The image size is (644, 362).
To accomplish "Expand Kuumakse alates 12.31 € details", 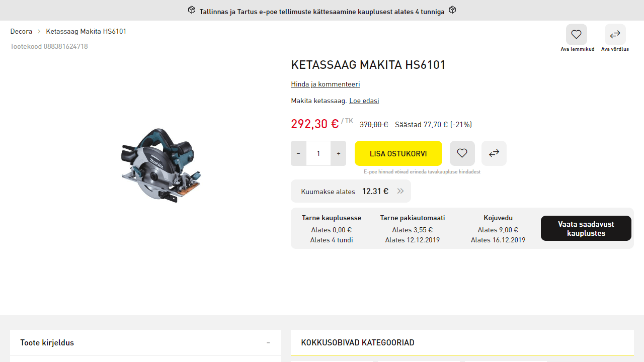I will (x=351, y=191).
